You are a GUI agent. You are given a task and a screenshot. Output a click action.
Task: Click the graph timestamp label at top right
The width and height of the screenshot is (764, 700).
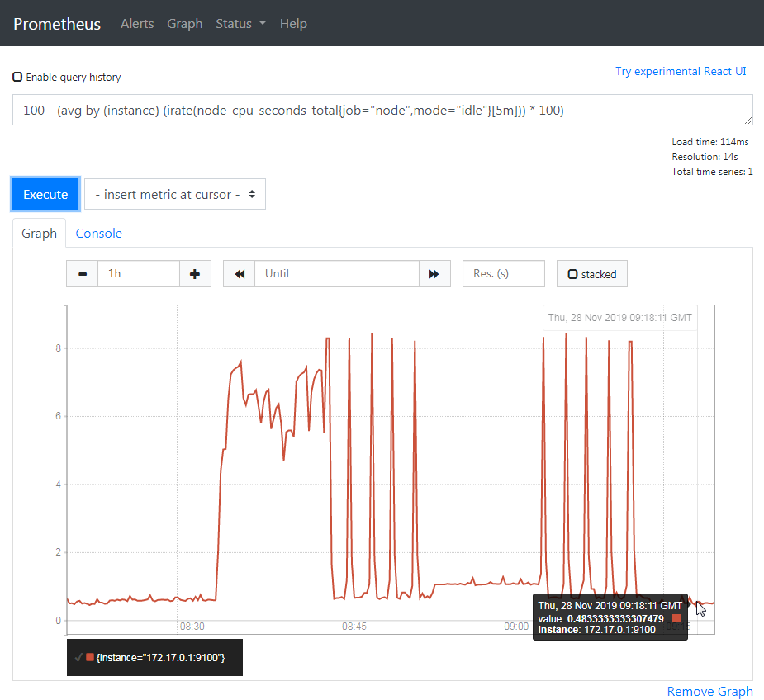619,318
